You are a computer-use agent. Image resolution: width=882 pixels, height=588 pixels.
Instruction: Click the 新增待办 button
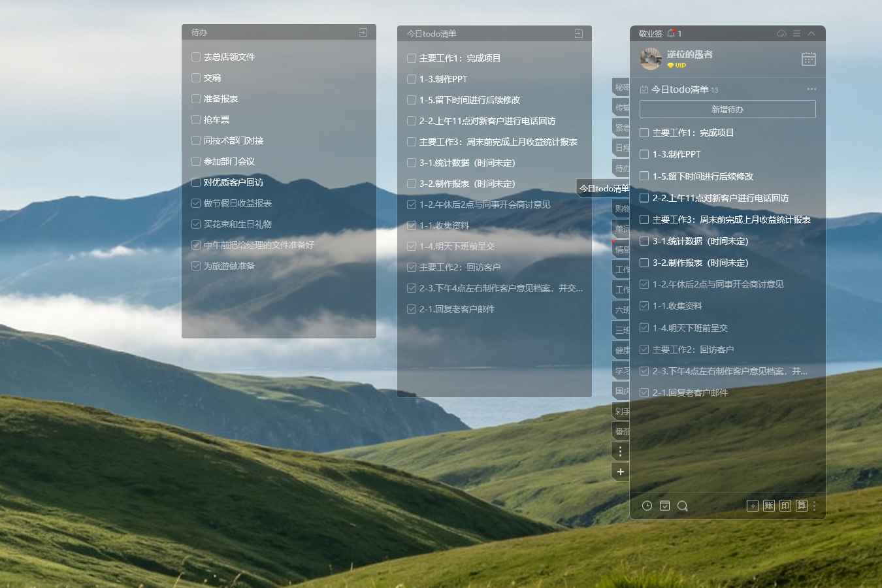click(728, 109)
